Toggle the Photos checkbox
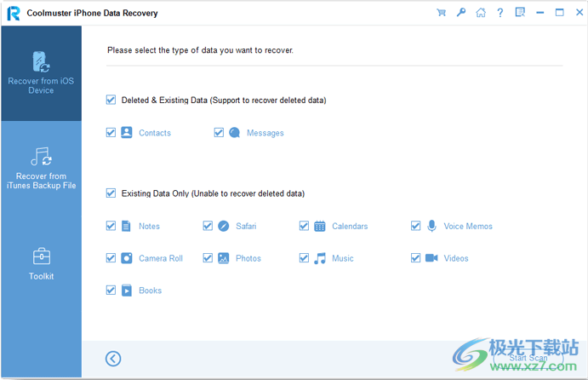Viewport: 588px width, 380px height. point(208,258)
